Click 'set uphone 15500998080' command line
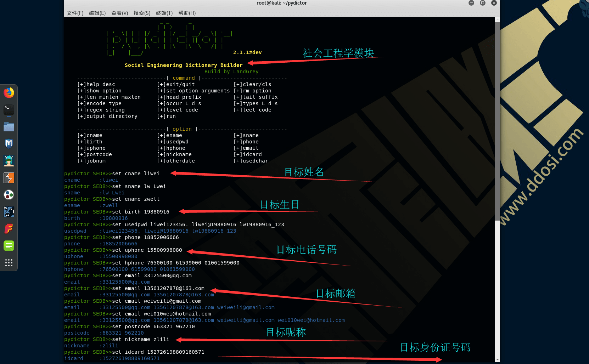This screenshot has height=364, width=589. [x=147, y=250]
